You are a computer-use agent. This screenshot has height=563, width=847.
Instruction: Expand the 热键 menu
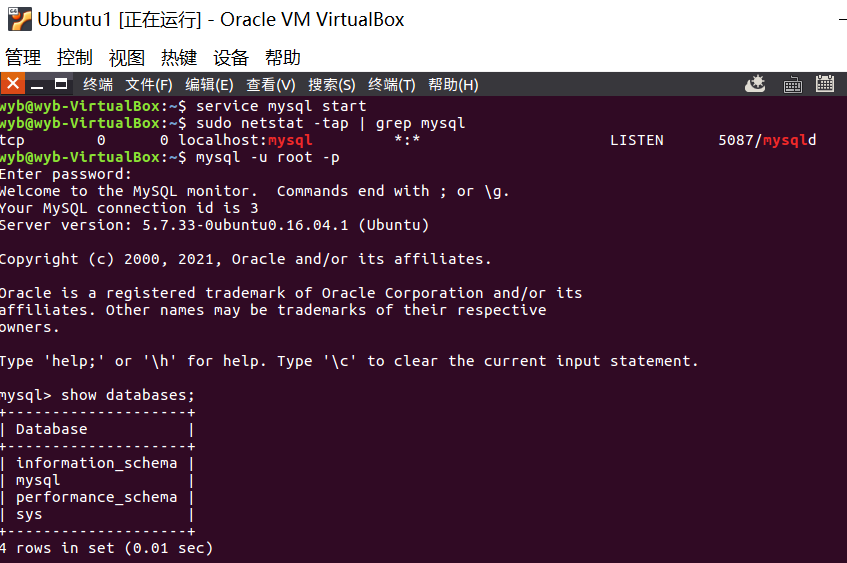click(x=179, y=57)
